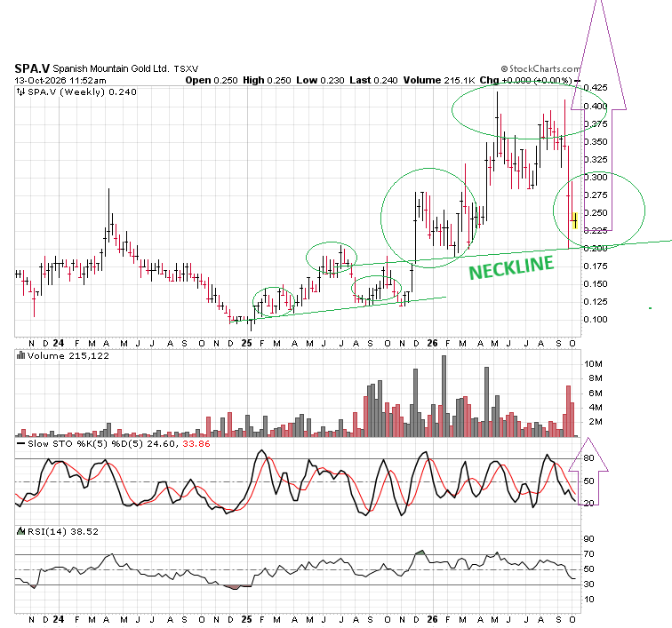Click the tallest grey volume bar near February 26

click(444, 396)
